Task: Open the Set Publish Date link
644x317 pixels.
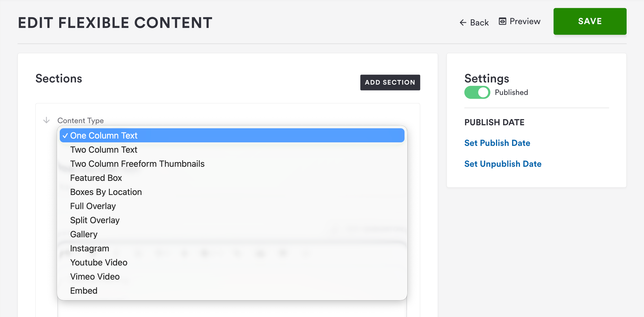Action: click(497, 143)
